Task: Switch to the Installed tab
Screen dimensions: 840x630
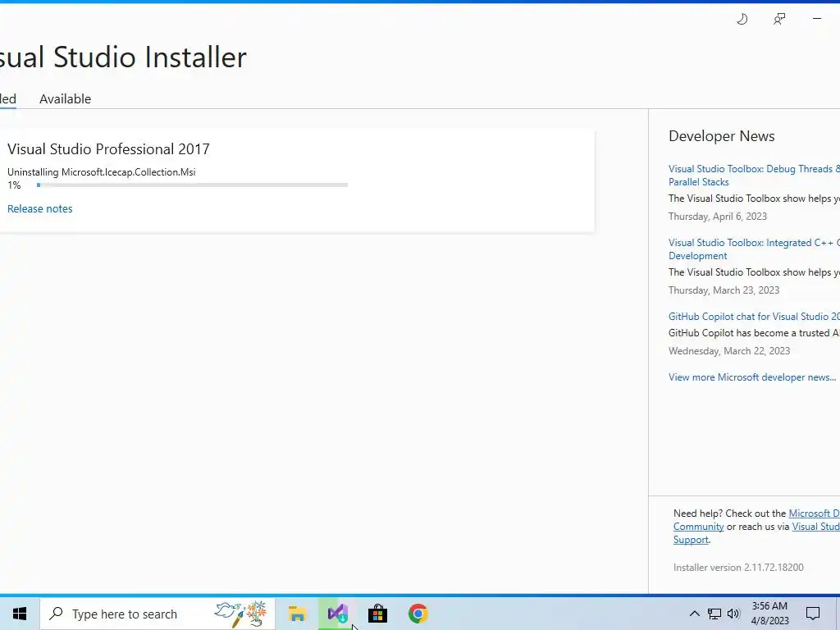Action: pyautogui.click(x=7, y=99)
